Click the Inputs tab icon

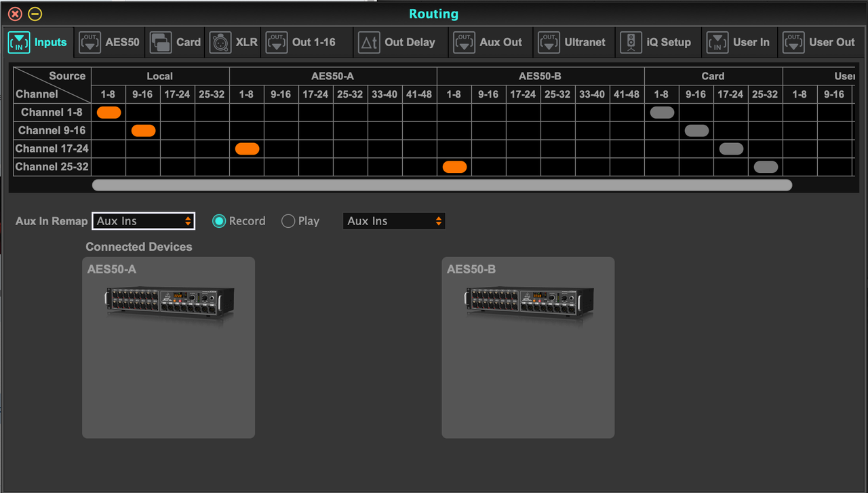pos(19,42)
